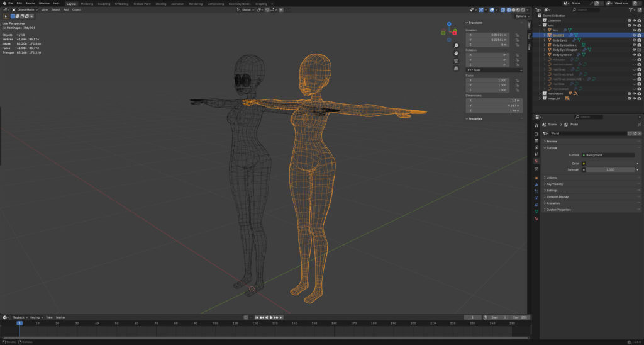The image size is (644, 345).
Task: Open the Surface Background shader dropdown
Action: click(x=608, y=155)
